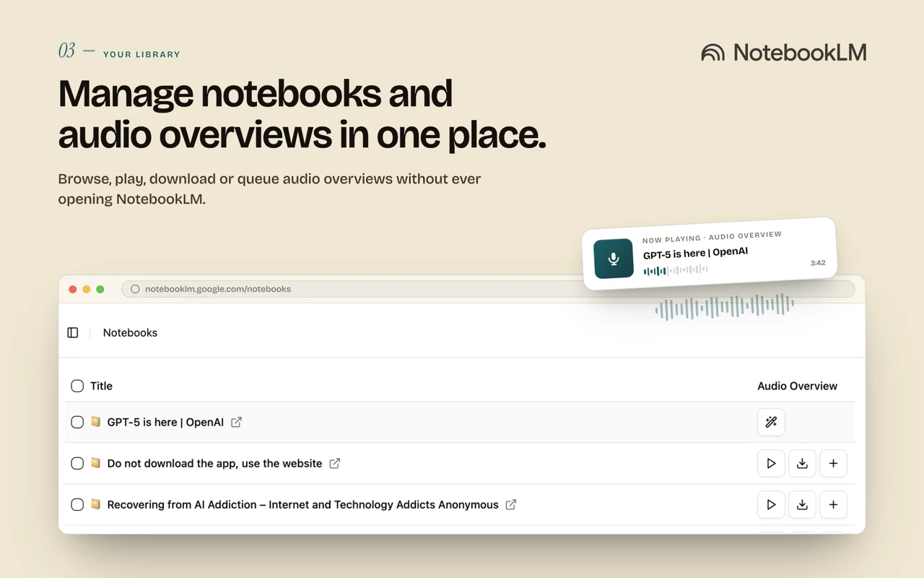Toggle the sidebar panel icon beside Notebooks
The height and width of the screenshot is (578, 924).
pos(73,332)
